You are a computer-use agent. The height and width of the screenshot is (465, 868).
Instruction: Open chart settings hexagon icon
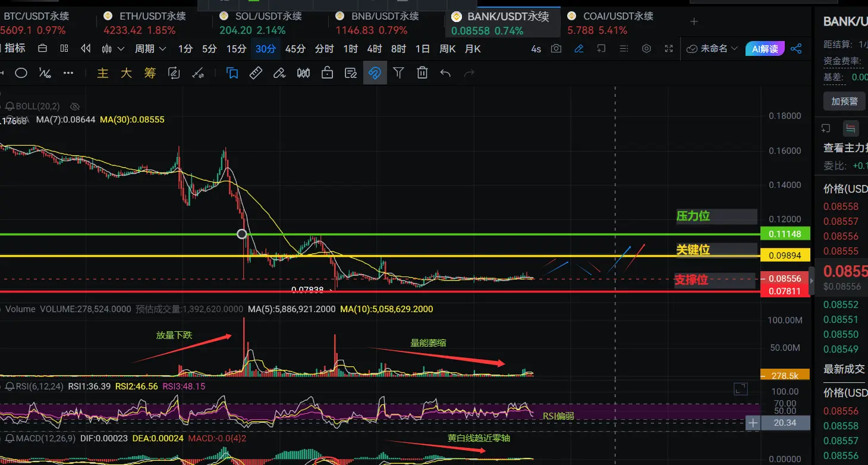(647, 49)
